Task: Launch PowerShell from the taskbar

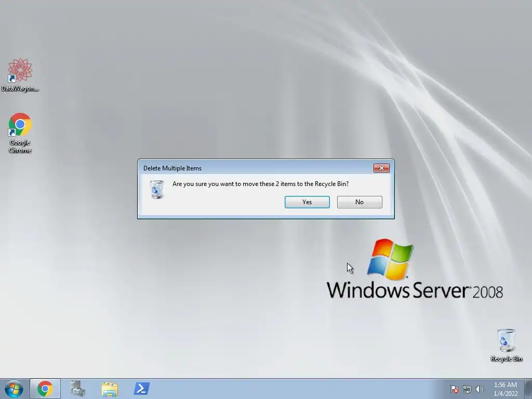Action: pos(141,389)
